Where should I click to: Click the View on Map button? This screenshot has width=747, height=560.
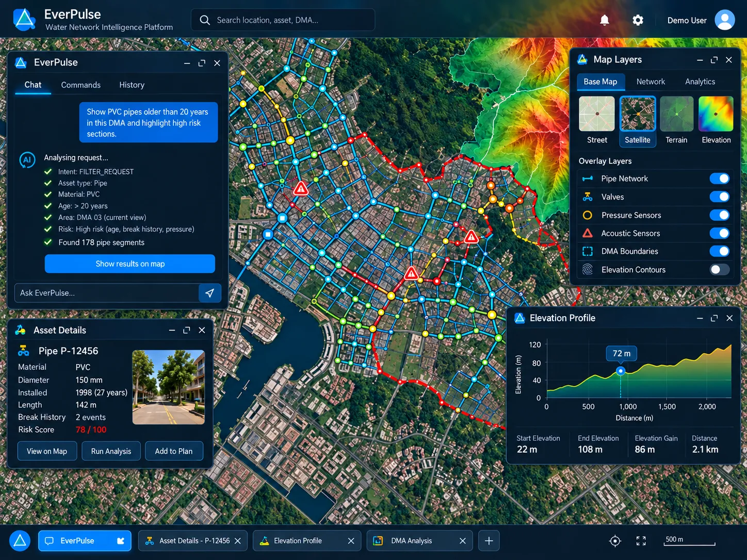(47, 451)
